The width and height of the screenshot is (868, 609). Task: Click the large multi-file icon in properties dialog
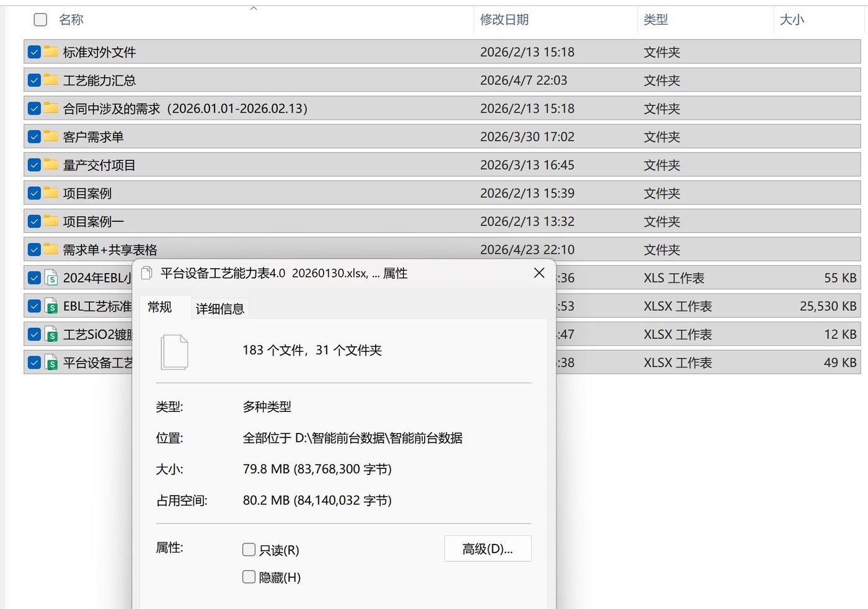point(175,352)
